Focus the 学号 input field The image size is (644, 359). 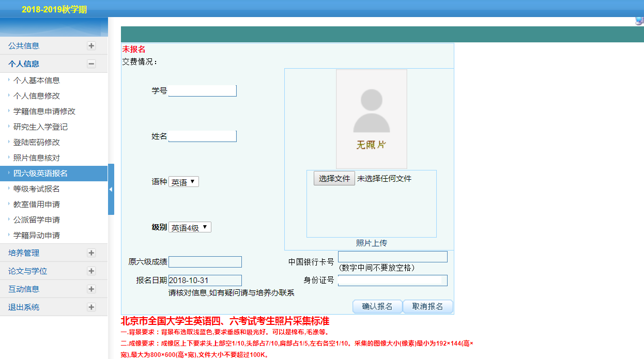pyautogui.click(x=202, y=91)
